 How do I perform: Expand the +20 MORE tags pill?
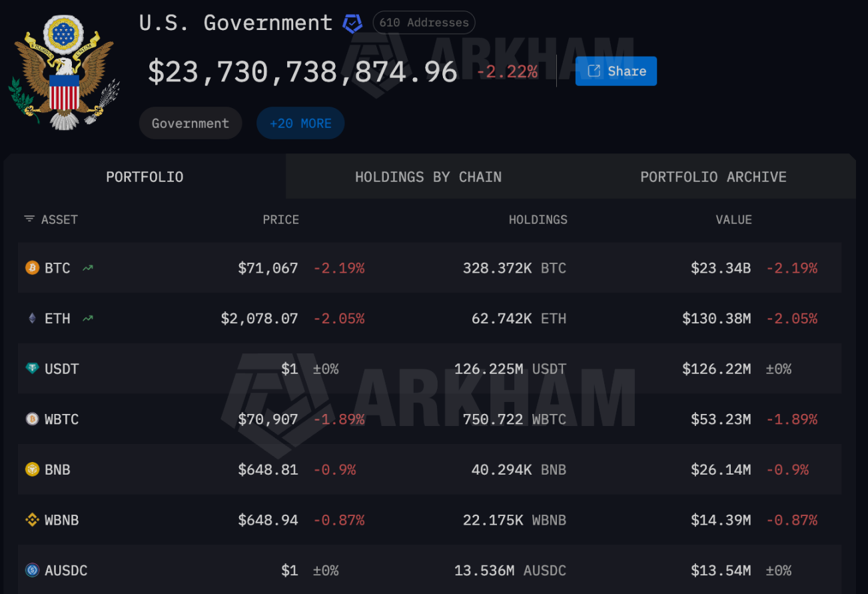tap(300, 123)
